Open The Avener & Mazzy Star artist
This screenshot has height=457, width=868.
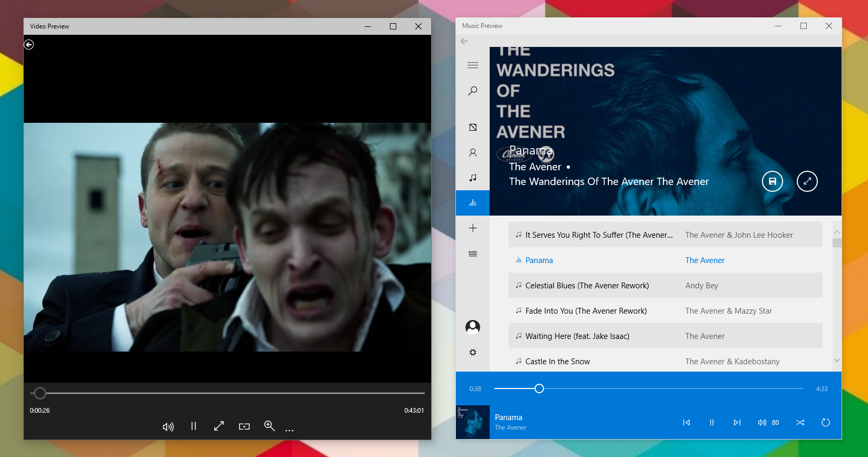click(728, 311)
